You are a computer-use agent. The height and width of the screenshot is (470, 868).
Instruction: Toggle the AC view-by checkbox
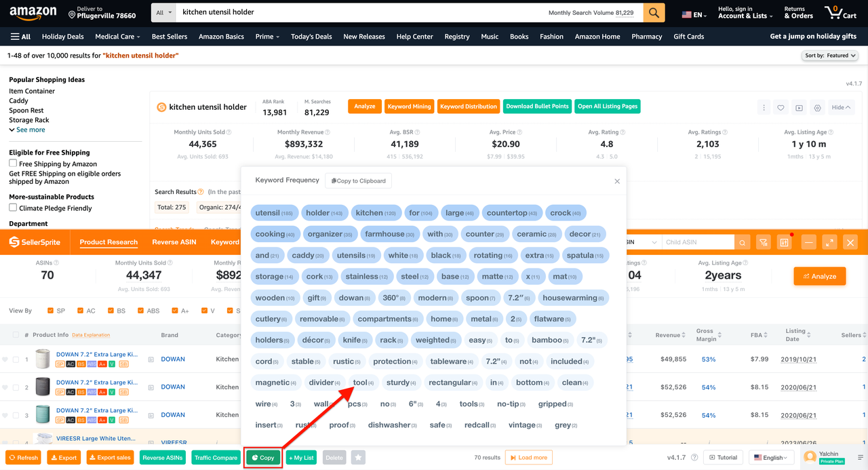pos(81,311)
